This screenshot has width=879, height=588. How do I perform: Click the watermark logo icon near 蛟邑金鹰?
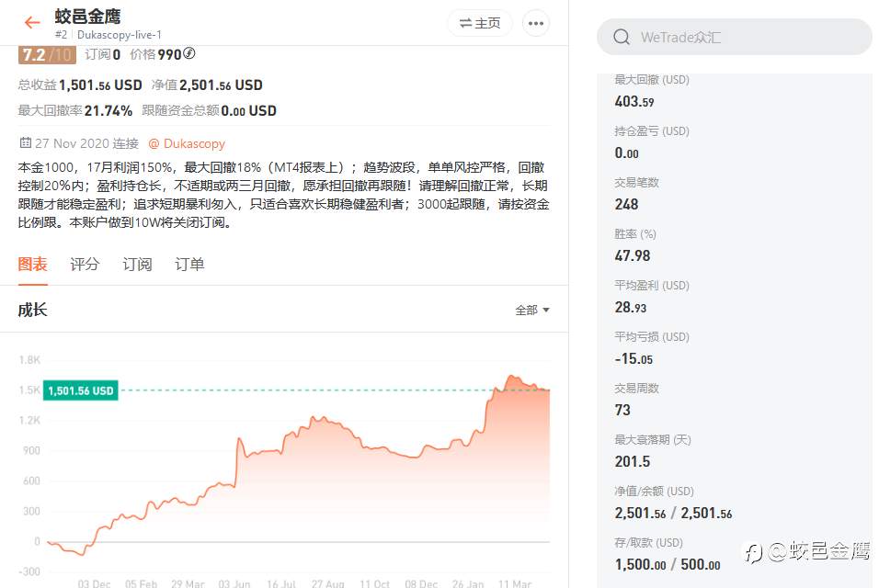(754, 553)
